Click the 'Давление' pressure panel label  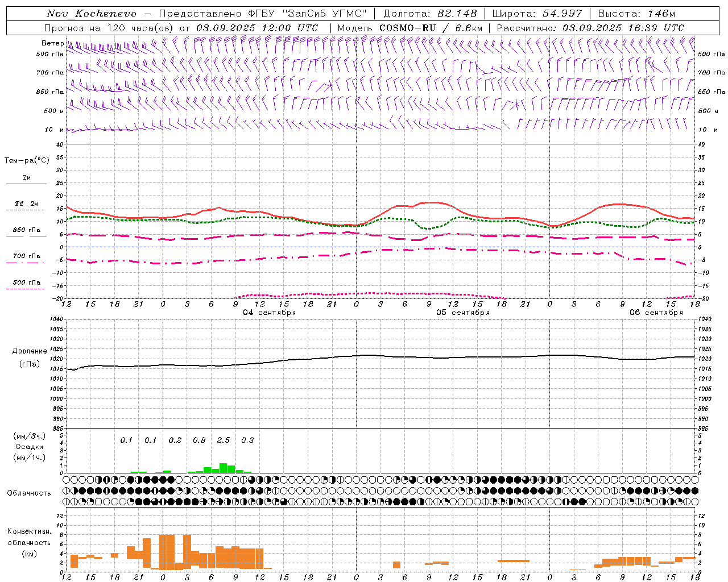[x=30, y=351]
